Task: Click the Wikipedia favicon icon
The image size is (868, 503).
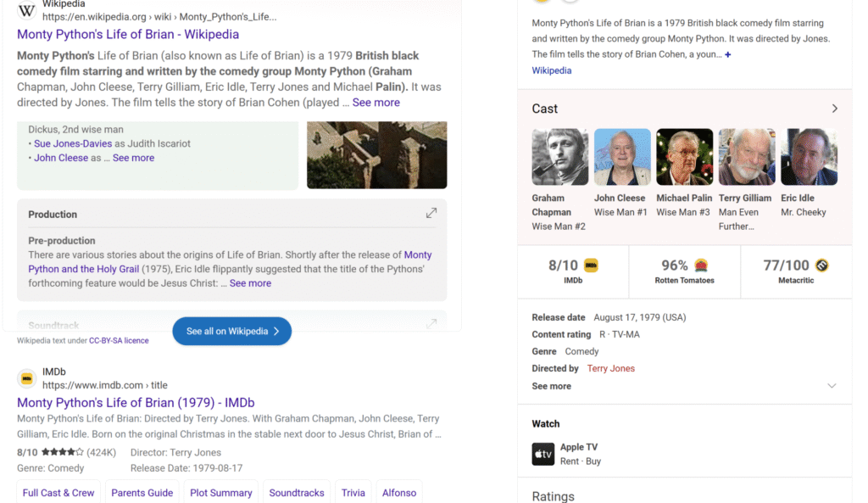Action: pyautogui.click(x=27, y=11)
